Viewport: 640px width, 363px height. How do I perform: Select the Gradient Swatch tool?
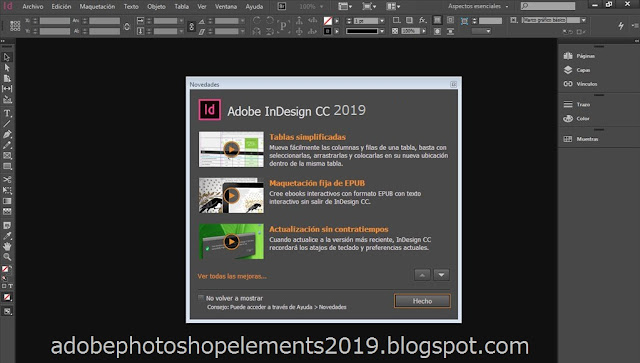click(7, 201)
